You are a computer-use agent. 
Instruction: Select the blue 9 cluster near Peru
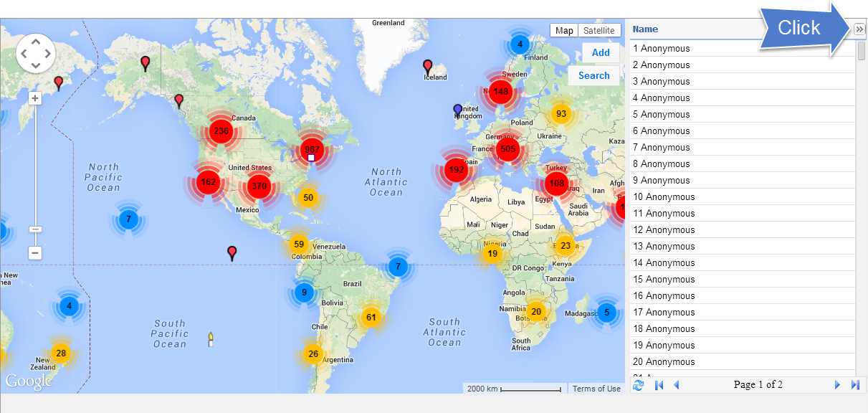pos(304,292)
